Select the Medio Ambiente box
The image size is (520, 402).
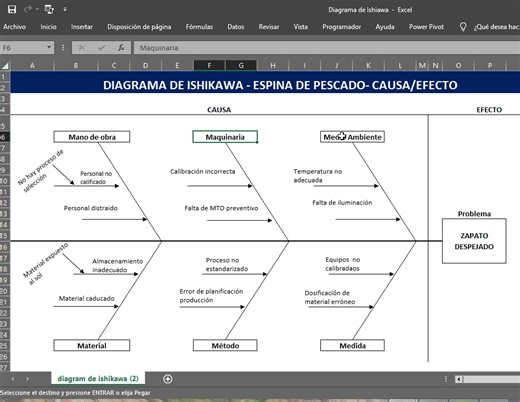[352, 137]
